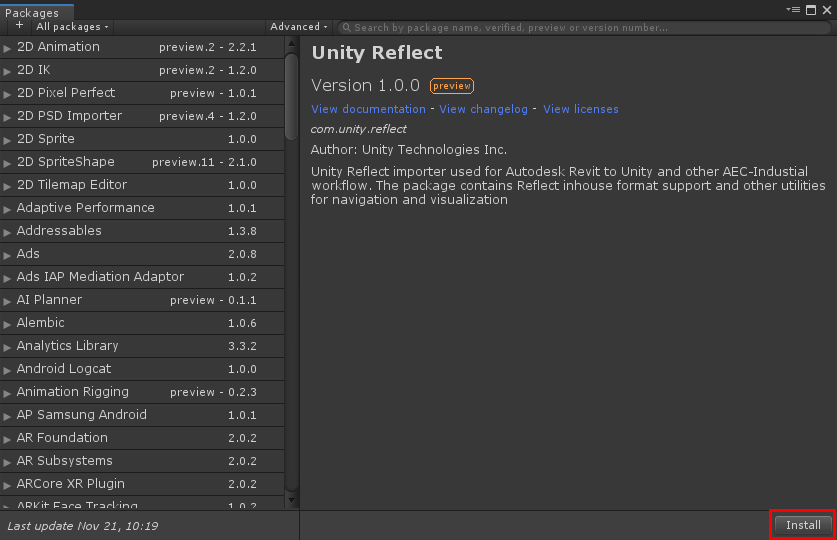Expand the AR Foundation package arrow
The width and height of the screenshot is (837, 540).
pyautogui.click(x=8, y=439)
